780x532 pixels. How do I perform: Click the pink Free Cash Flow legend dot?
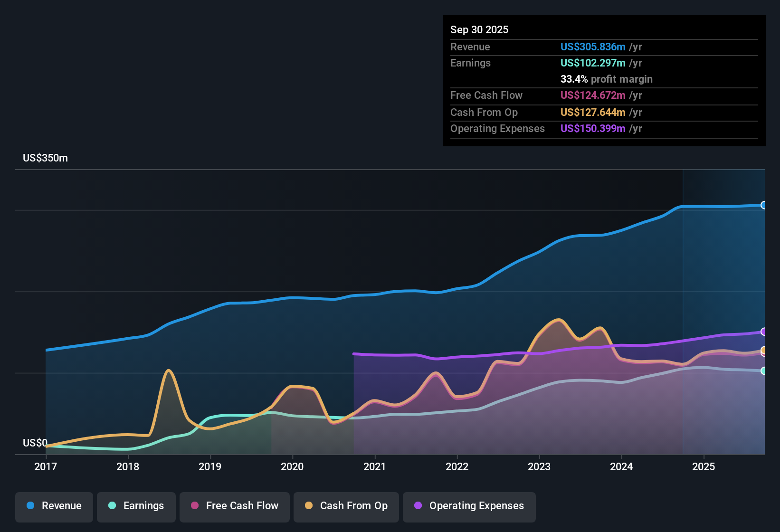[195, 505]
